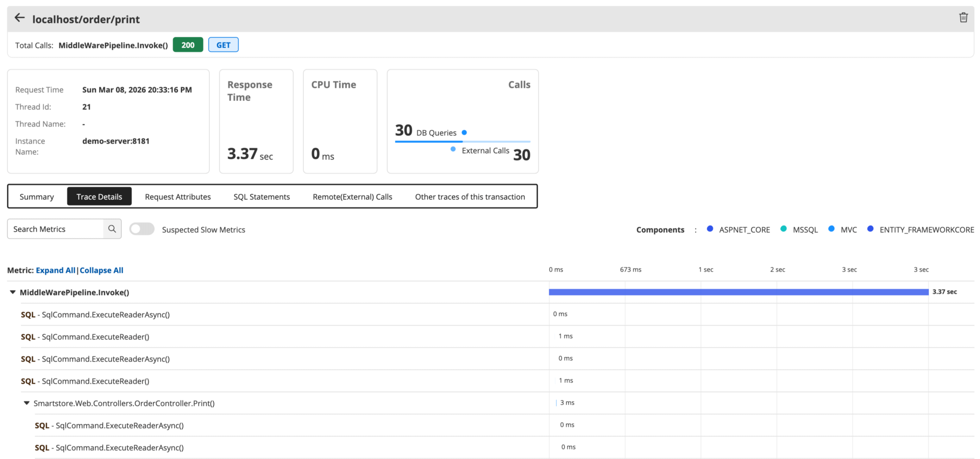Open the SQL Statements tab
Screen dimensions: 980x459
[261, 197]
